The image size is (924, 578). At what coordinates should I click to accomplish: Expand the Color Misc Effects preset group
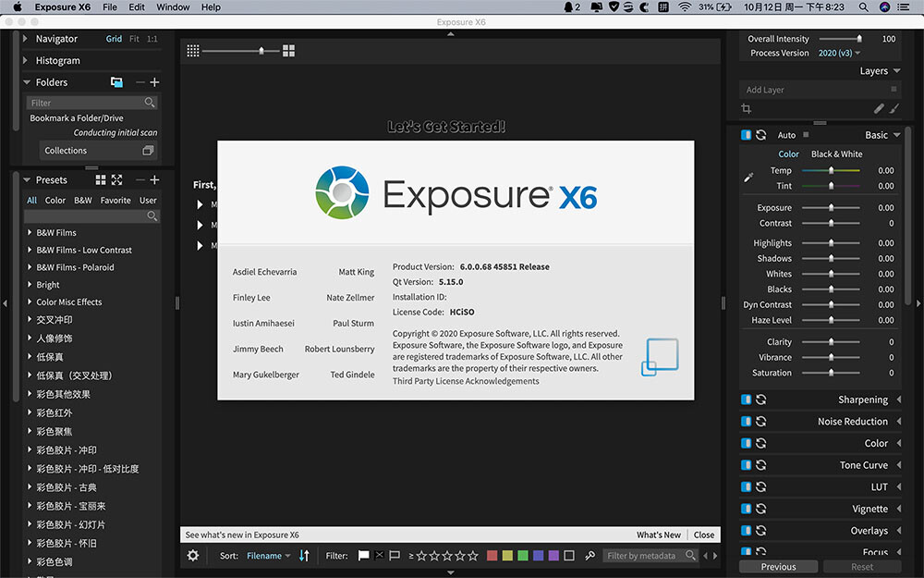30,301
